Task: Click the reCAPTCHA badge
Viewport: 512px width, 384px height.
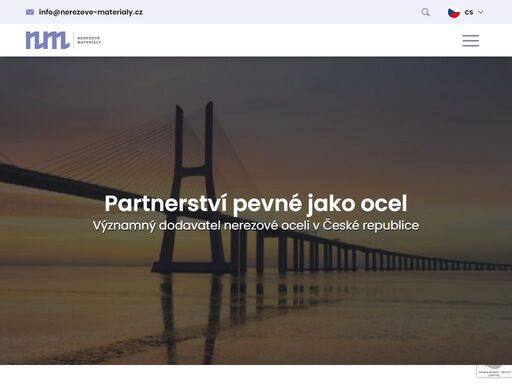Action: [x=494, y=370]
